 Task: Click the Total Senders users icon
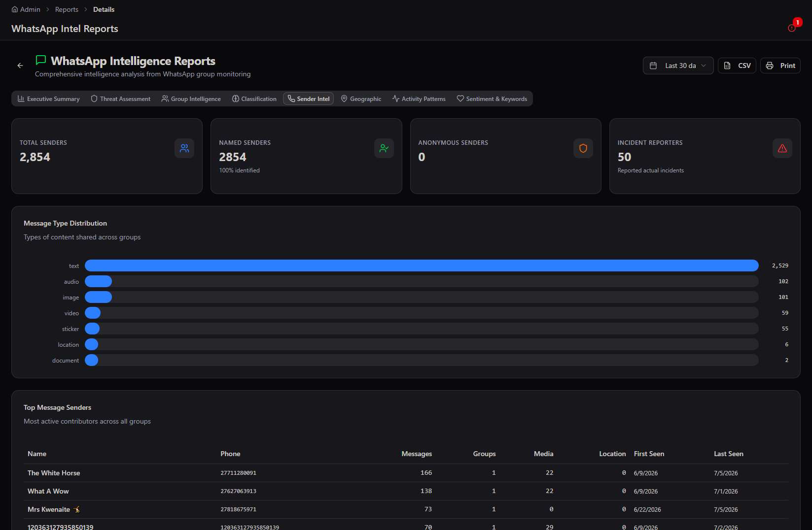pos(184,148)
